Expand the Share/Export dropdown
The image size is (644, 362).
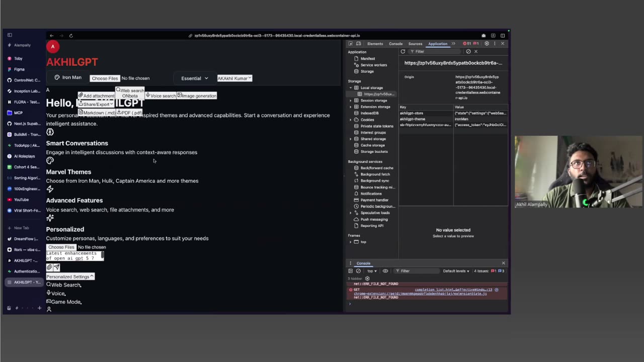[96, 104]
